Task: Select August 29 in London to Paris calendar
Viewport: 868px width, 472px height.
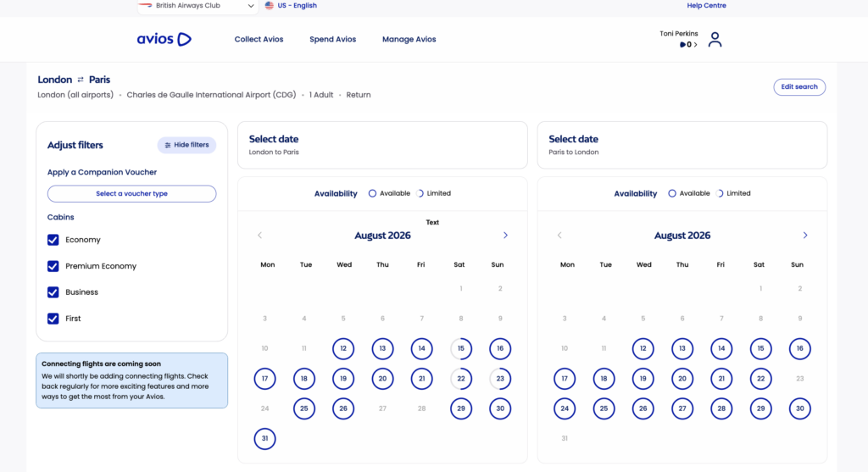Action: pos(461,408)
